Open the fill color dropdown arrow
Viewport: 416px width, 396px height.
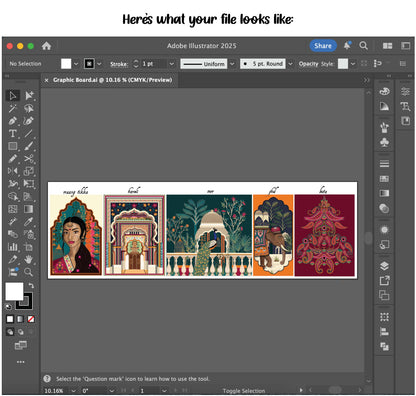[x=76, y=64]
